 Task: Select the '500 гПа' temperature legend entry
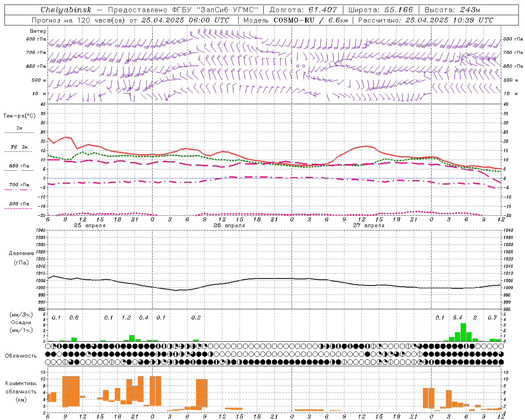[19, 205]
